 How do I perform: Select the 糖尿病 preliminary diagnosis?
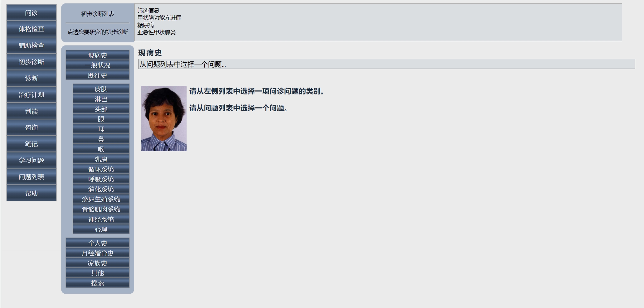(146, 25)
